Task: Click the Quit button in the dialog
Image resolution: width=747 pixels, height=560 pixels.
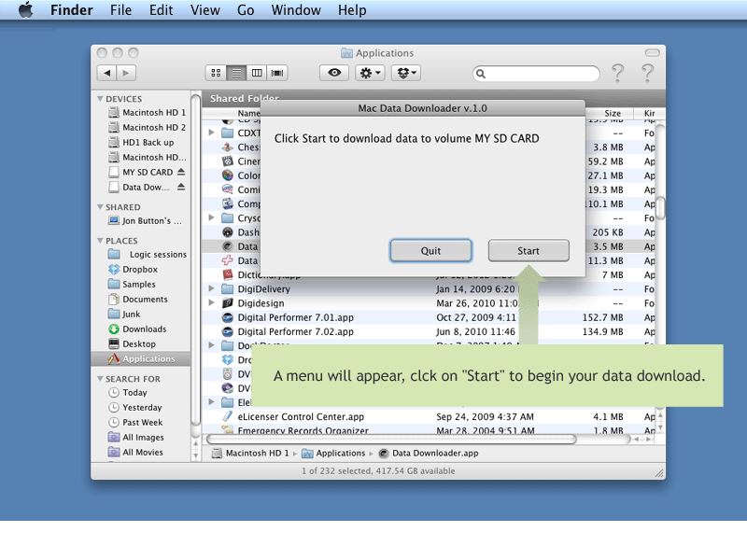Action: 430,250
